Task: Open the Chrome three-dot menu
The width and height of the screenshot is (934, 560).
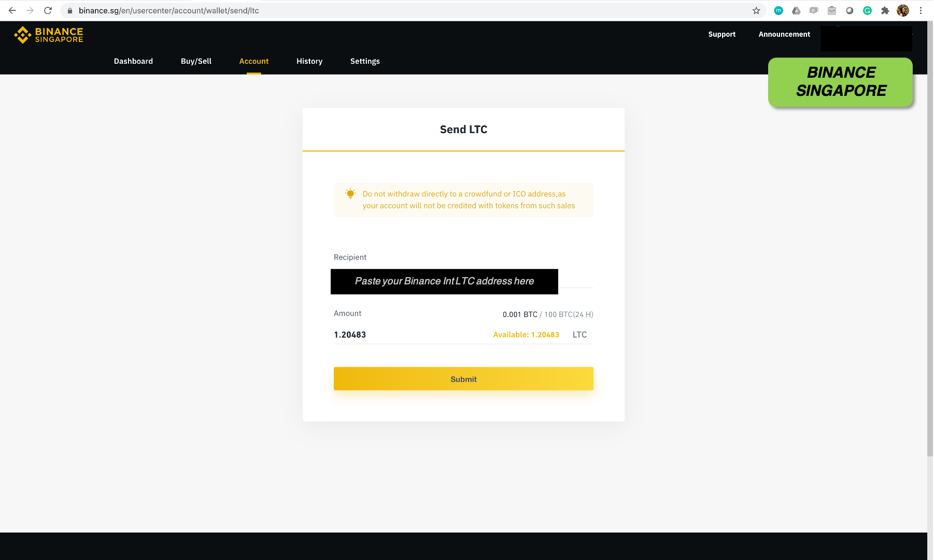Action: [x=921, y=10]
